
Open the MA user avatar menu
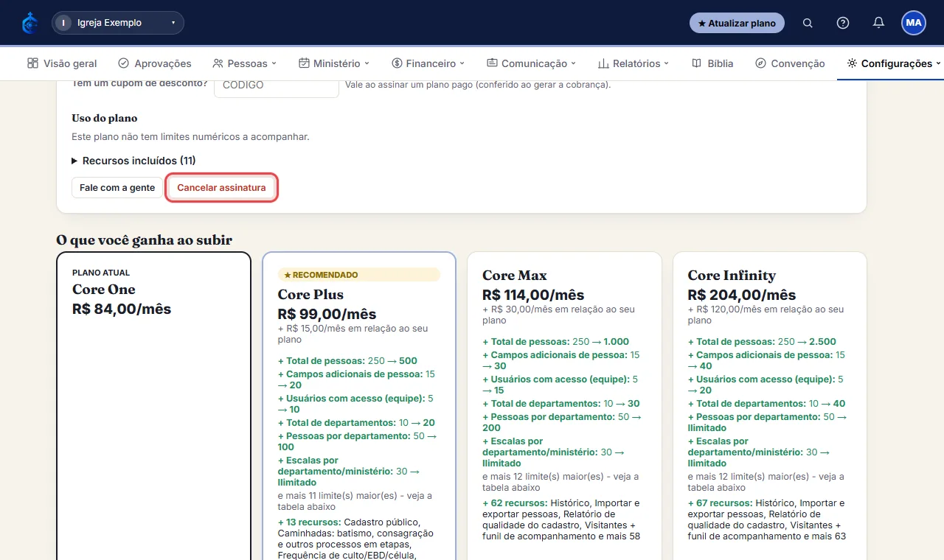(914, 23)
